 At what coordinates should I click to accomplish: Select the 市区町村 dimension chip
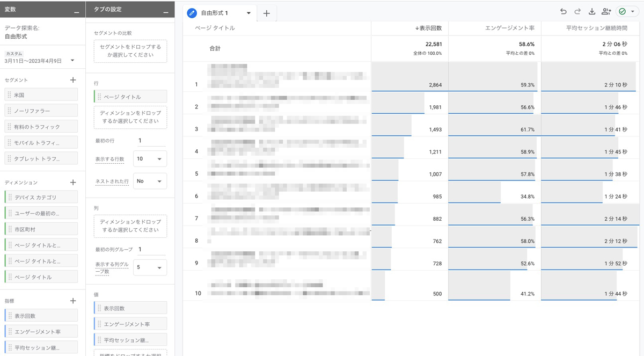point(41,229)
